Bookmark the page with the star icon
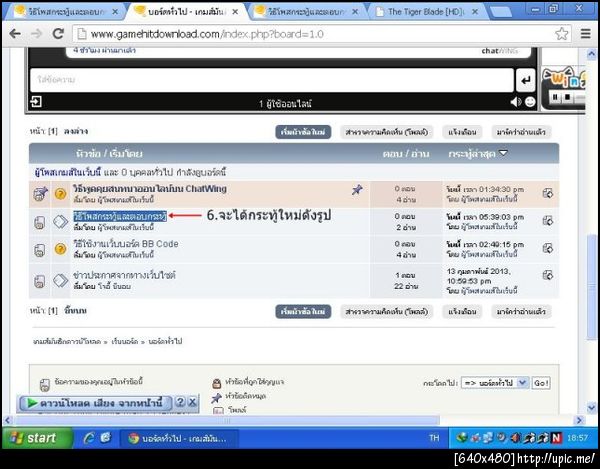Image resolution: width=600 pixels, height=469 pixels. point(561,34)
